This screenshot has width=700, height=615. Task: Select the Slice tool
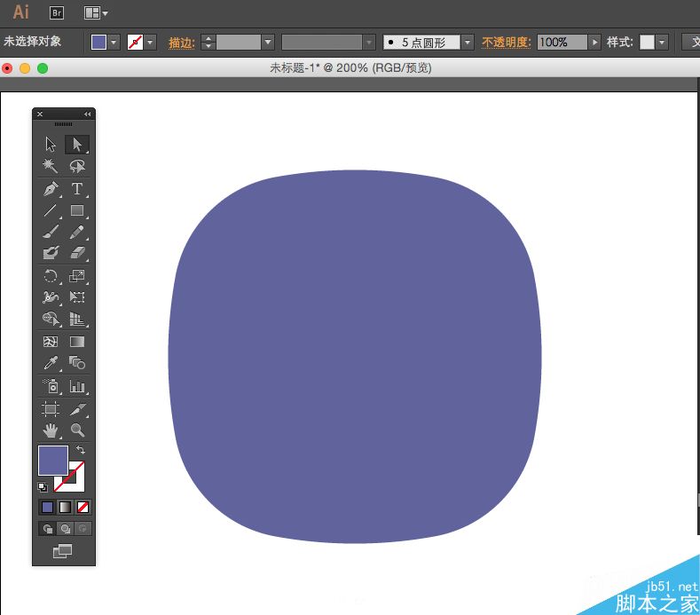click(x=77, y=409)
